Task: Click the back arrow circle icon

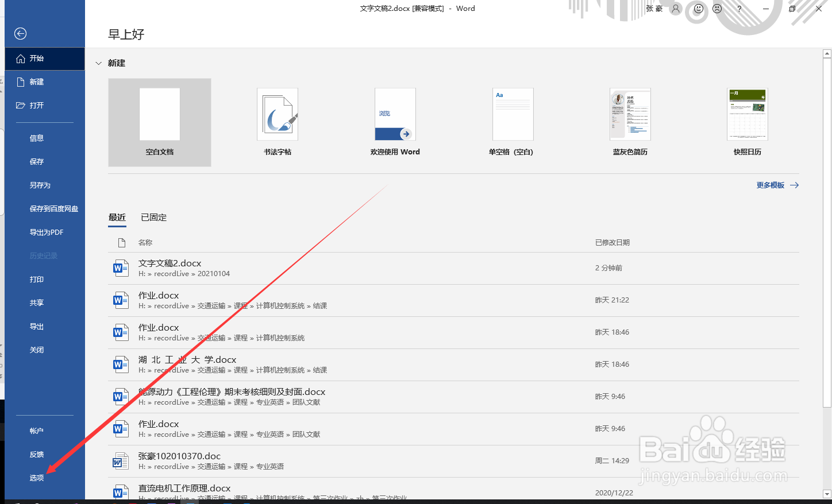Action: click(21, 34)
